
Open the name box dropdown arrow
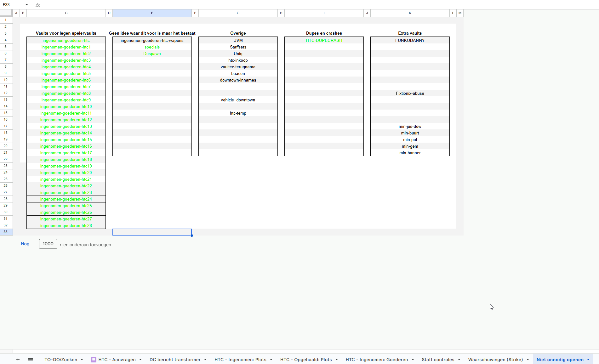click(x=27, y=5)
